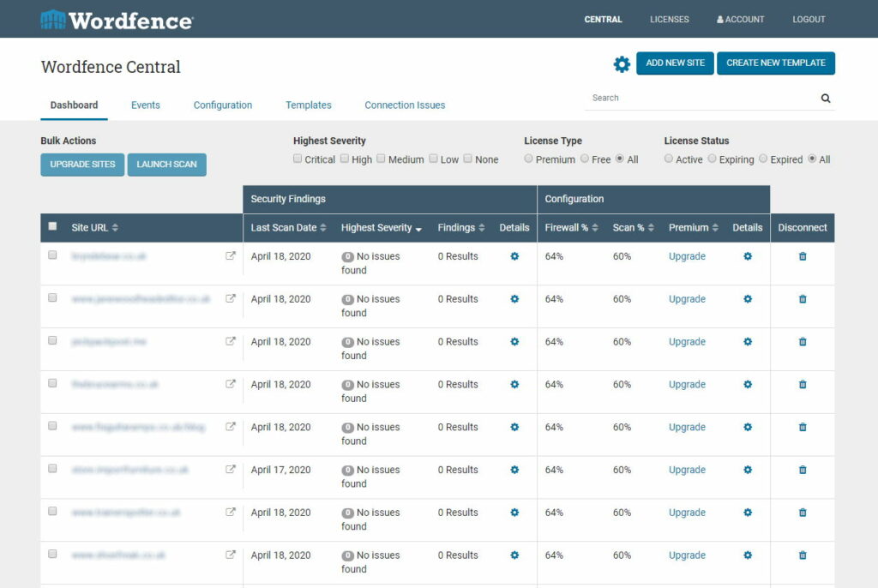The image size is (878, 588).
Task: Tick the checkbox for April 17, 2020 site
Action: tap(52, 468)
